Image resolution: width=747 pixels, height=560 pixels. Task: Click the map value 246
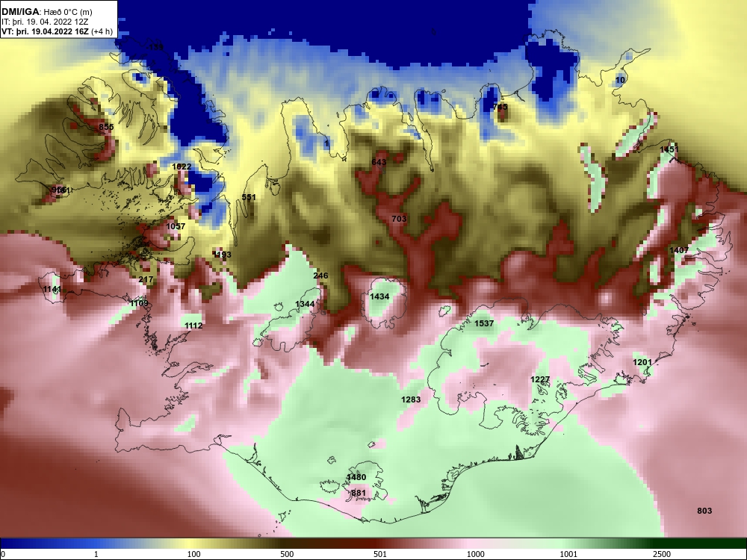pos(320,276)
